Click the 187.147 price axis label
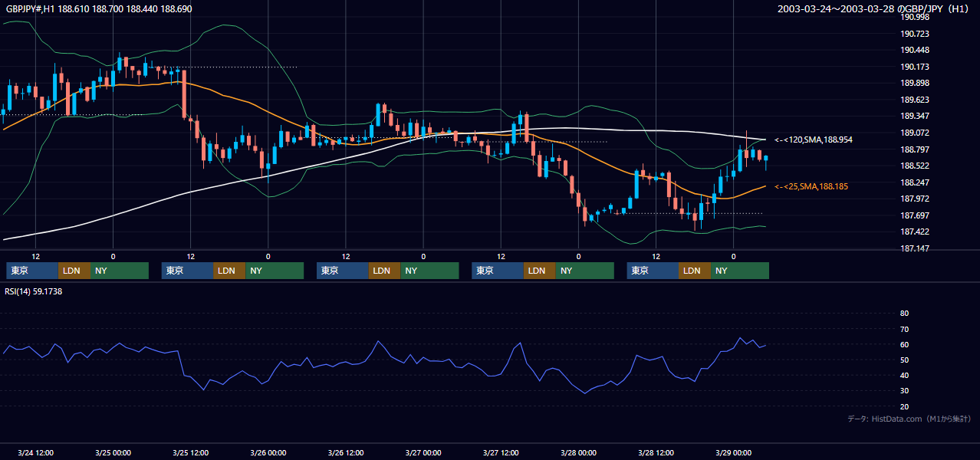Viewport: 980px width, 460px height. coord(916,248)
